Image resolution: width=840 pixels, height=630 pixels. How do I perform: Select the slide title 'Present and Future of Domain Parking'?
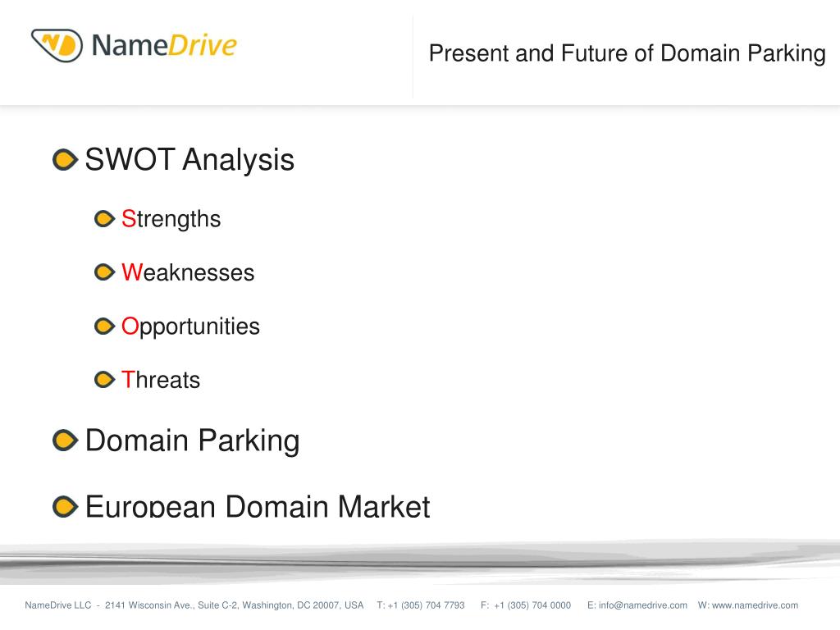628,53
